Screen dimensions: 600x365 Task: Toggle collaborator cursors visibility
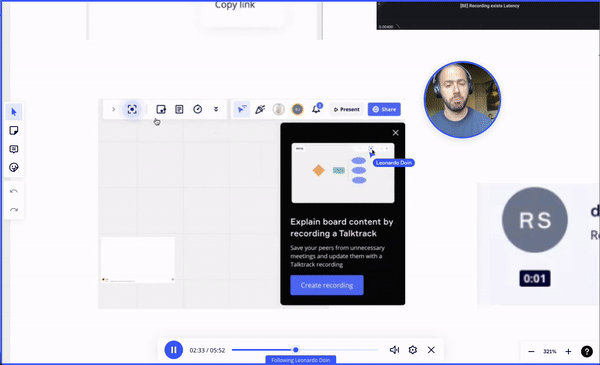242,109
